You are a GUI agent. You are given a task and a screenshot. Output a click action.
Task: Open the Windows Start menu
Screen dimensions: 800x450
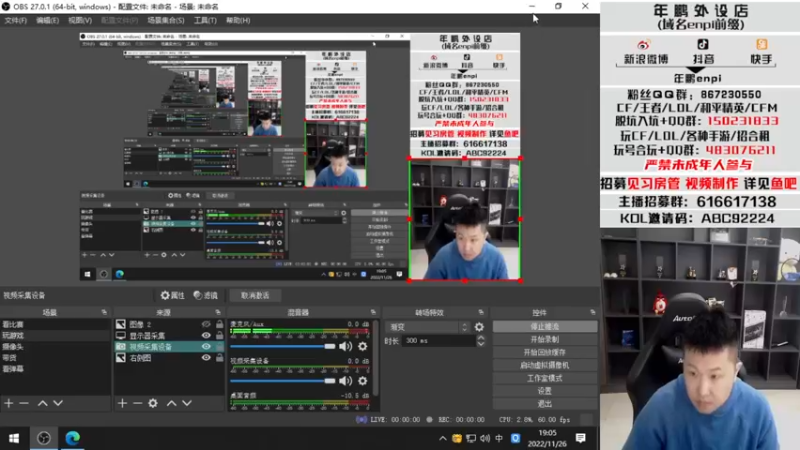tap(14, 438)
